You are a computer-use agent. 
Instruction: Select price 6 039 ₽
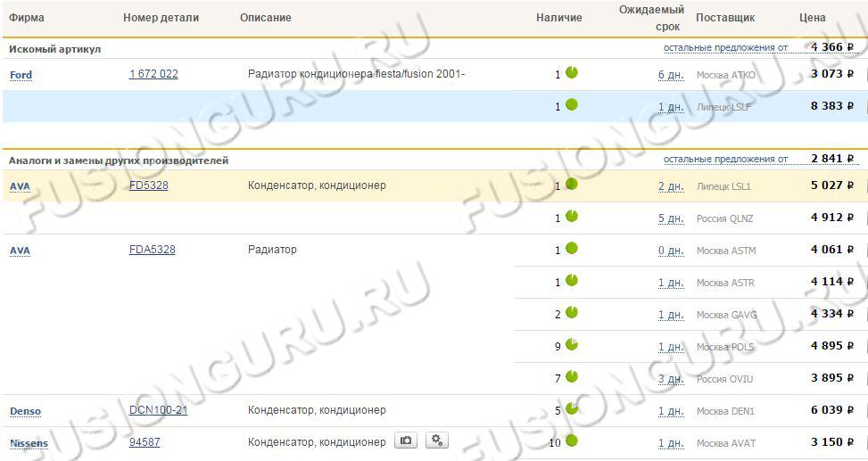(x=832, y=410)
